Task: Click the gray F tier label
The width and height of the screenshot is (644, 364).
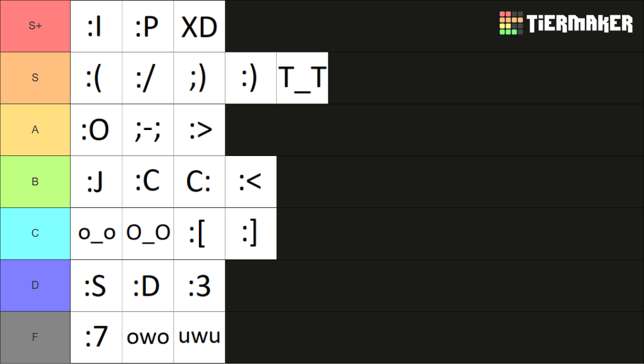Action: tap(36, 337)
